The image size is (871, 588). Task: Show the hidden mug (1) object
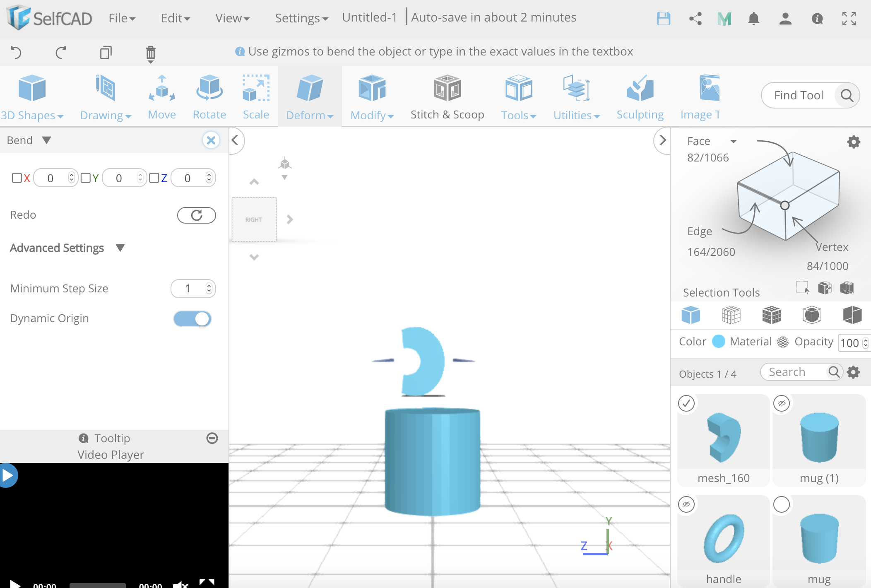point(782,403)
